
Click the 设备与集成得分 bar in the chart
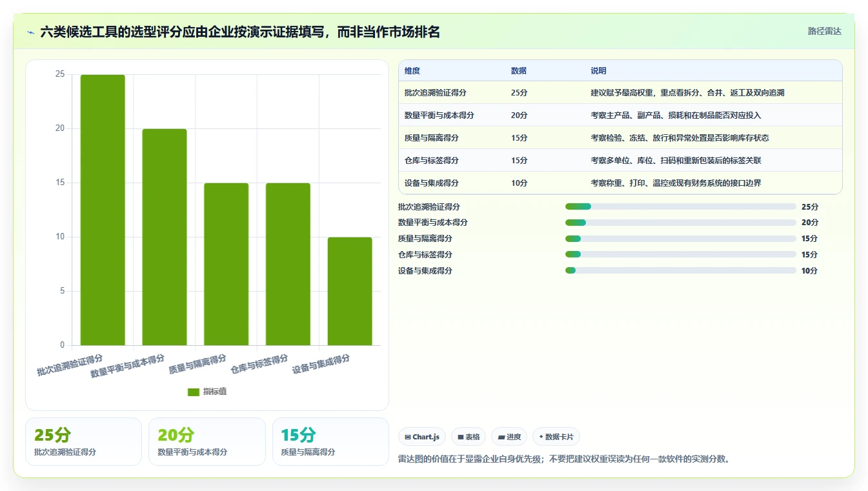point(350,291)
